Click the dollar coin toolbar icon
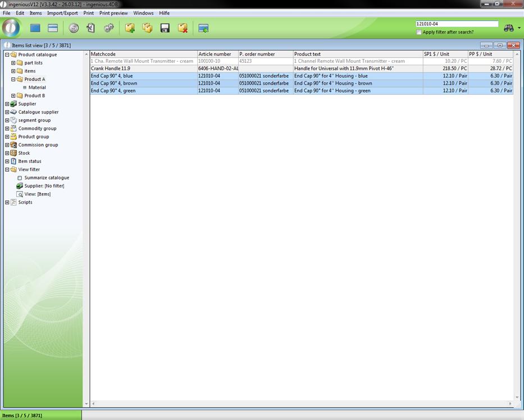This screenshot has height=420, width=524. pyautogui.click(x=74, y=28)
